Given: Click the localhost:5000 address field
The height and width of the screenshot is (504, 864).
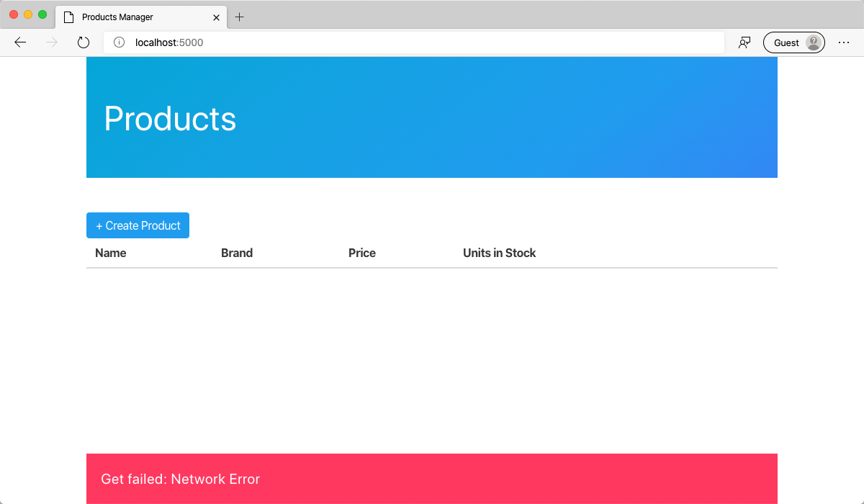Looking at the screenshot, I should 414,42.
